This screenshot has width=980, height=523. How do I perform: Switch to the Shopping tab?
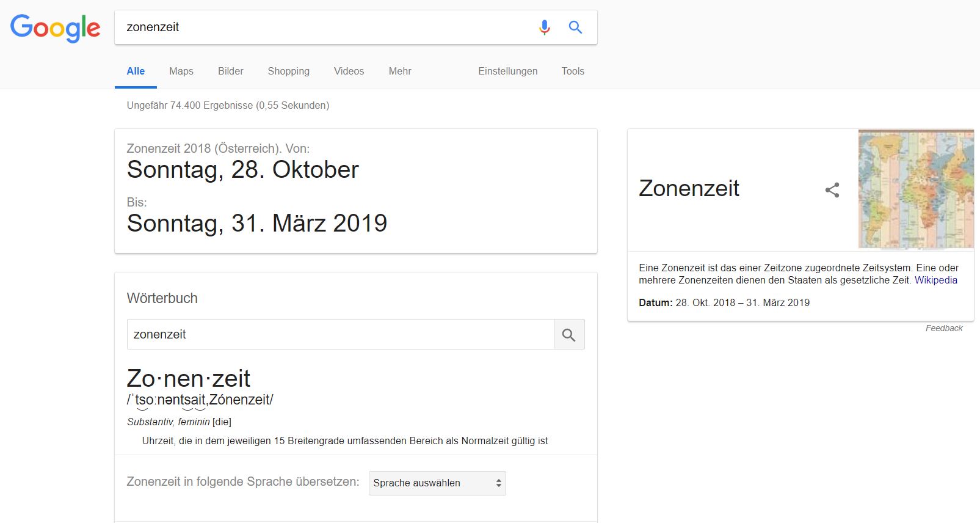288,71
